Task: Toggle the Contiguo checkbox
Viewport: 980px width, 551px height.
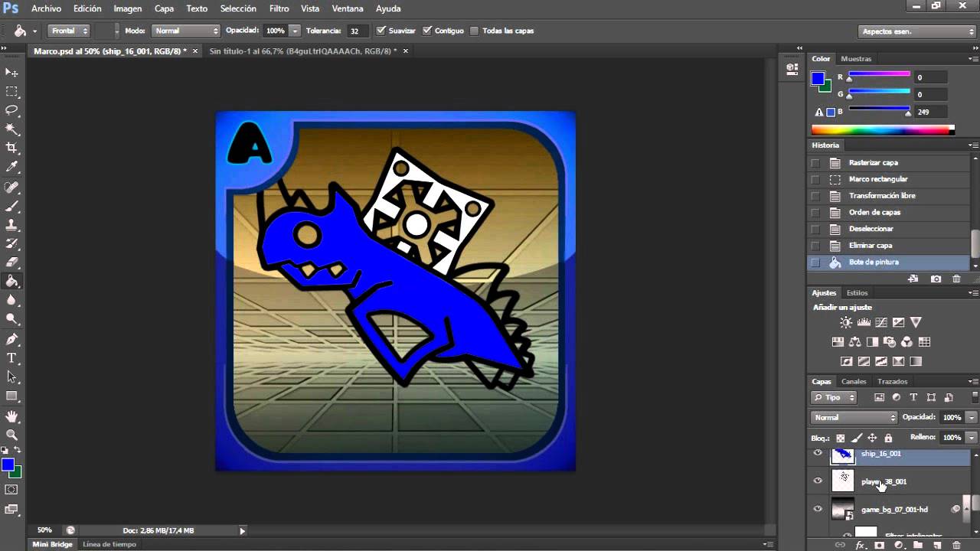Action: click(x=427, y=31)
